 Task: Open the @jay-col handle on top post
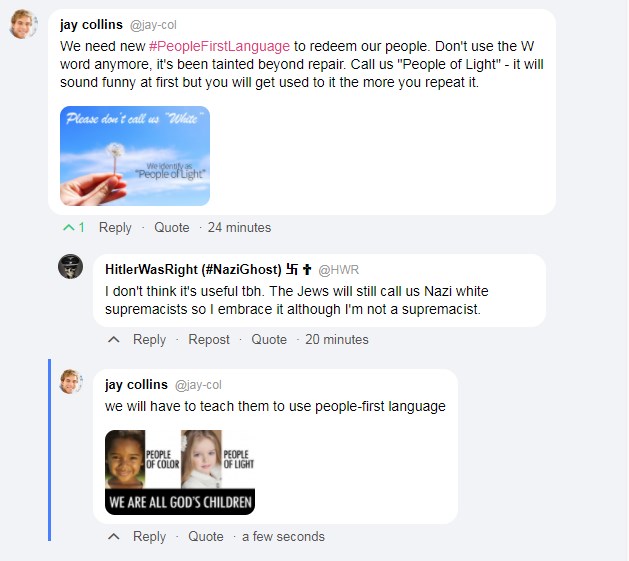[x=153, y=25]
